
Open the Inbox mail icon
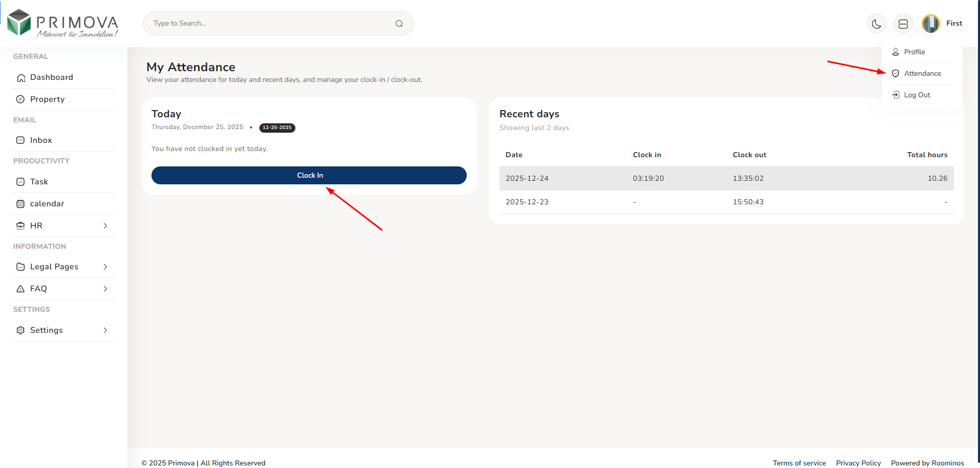tap(20, 140)
